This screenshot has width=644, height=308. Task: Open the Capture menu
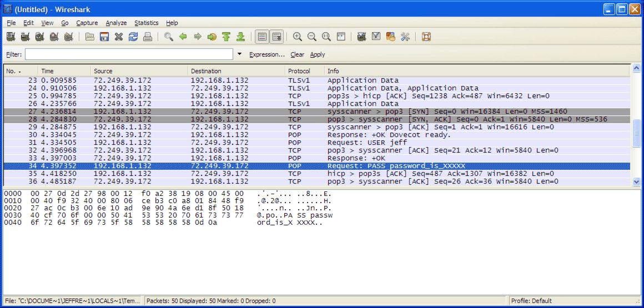pos(87,23)
